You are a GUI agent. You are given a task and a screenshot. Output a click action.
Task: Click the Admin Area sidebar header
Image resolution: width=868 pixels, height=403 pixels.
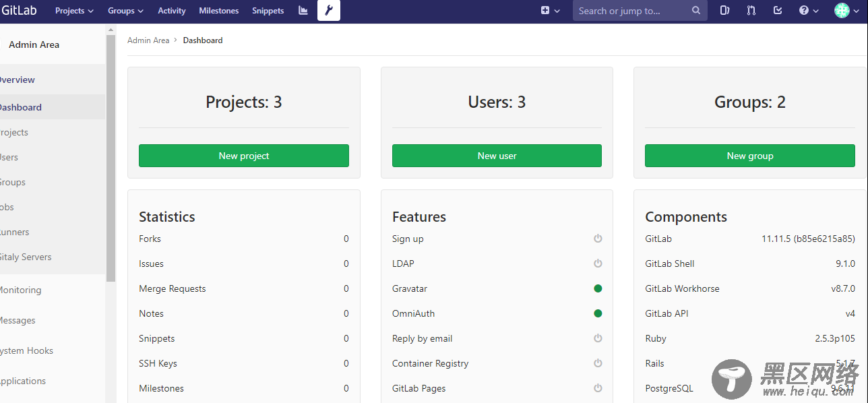(34, 44)
